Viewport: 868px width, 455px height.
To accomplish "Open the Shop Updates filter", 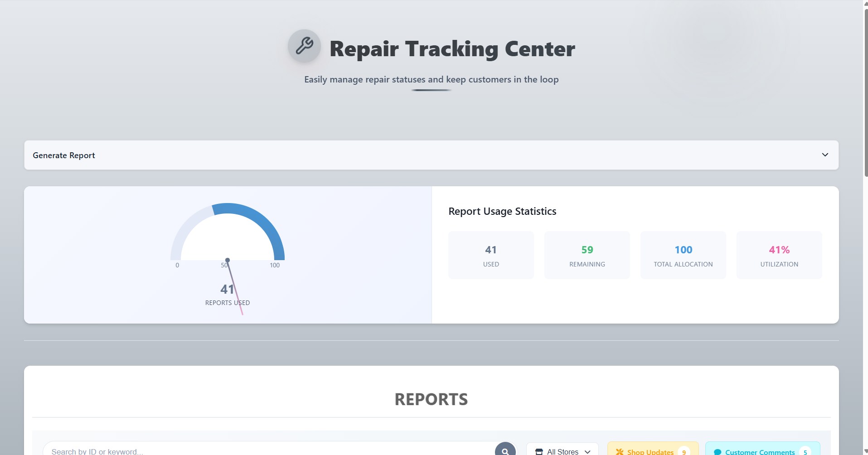I will coord(650,451).
